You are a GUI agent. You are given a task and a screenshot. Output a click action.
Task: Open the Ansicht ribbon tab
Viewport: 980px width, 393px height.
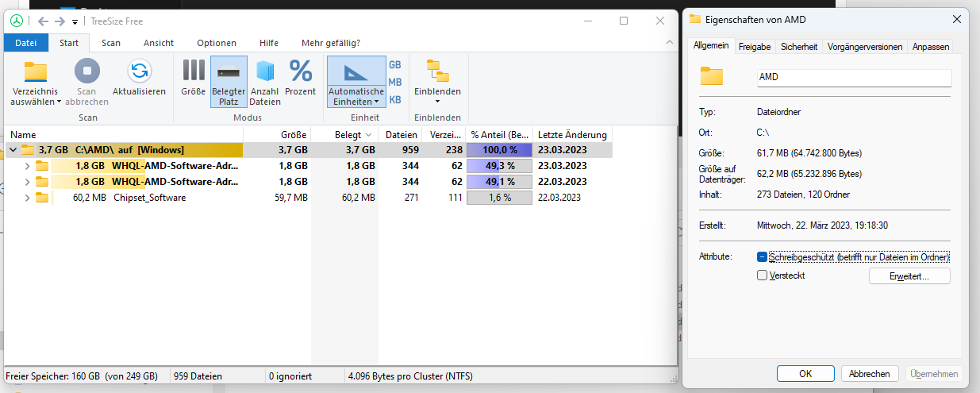click(x=159, y=43)
